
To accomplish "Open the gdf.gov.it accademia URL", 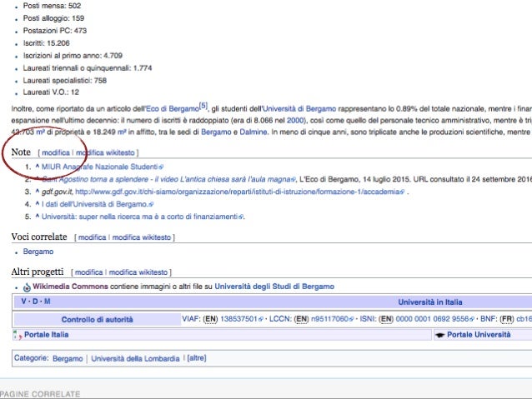I will (239, 192).
